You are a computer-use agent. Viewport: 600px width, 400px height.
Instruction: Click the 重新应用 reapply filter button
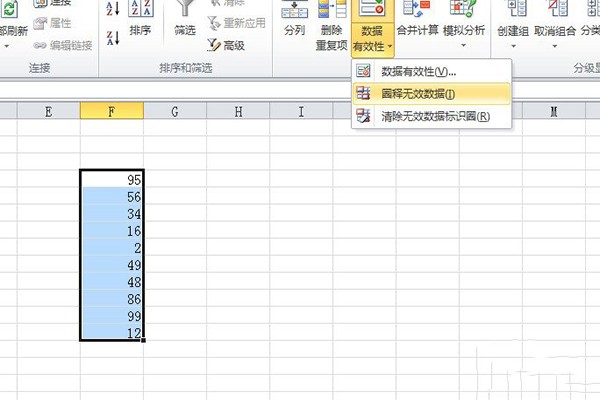point(236,23)
